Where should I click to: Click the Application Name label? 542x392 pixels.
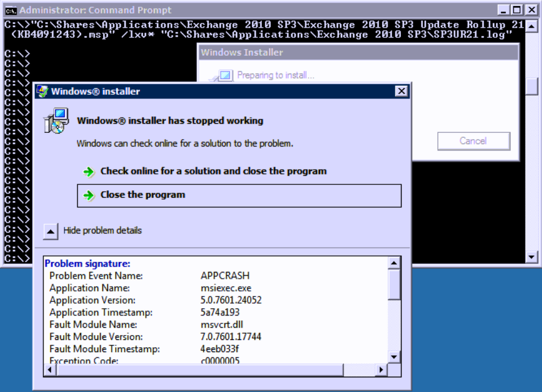[90, 288]
